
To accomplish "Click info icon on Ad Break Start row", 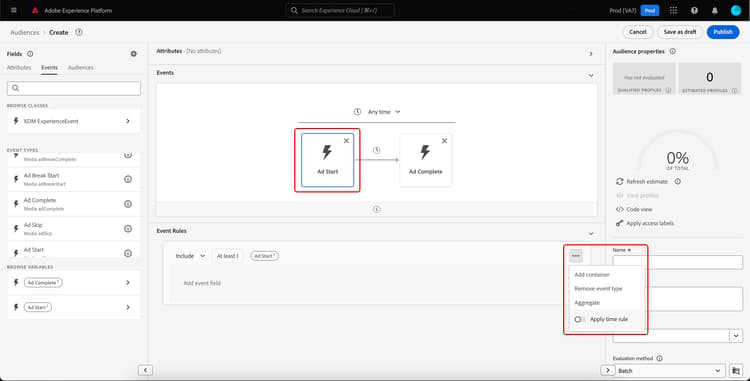I will (128, 179).
